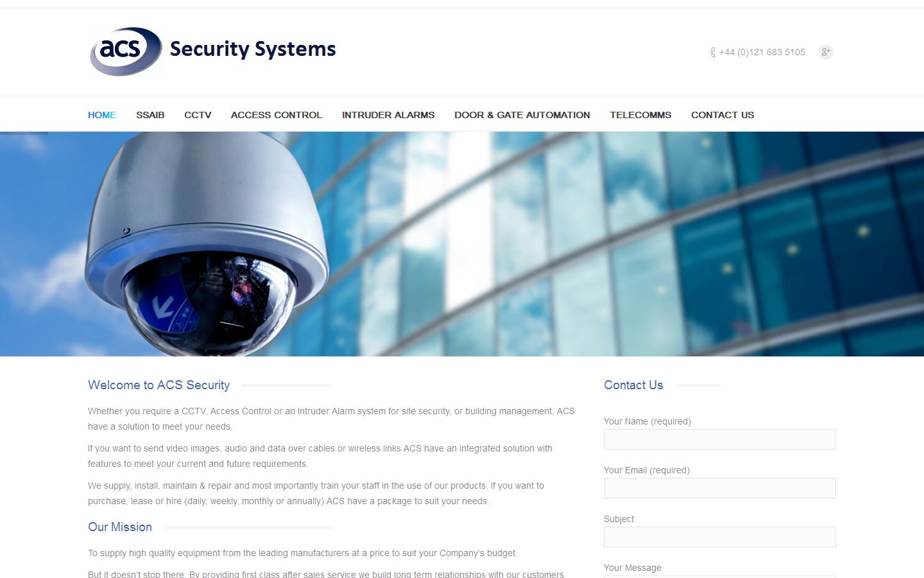Select Access Control in navigation
The width and height of the screenshot is (924, 578).
(277, 115)
